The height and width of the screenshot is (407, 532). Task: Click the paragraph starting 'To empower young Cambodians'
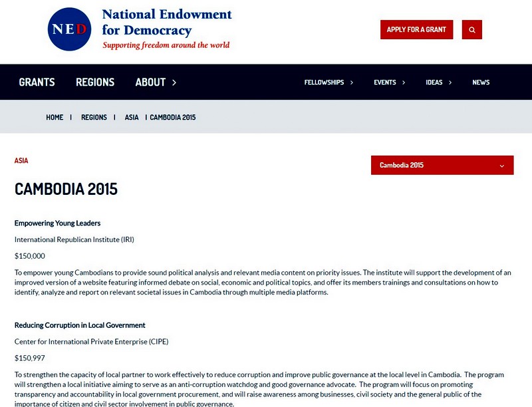click(263, 282)
